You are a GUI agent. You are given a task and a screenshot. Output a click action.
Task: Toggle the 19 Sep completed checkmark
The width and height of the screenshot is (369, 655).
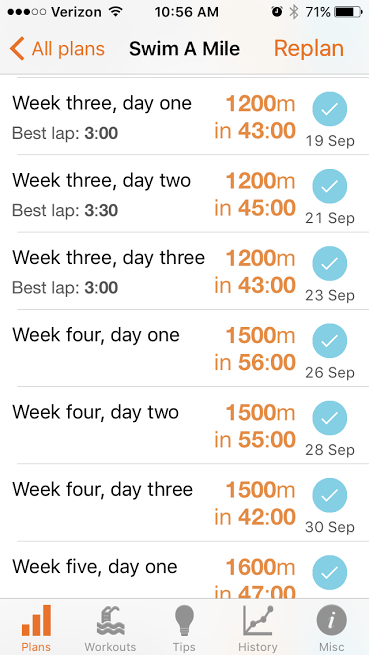pos(330,109)
